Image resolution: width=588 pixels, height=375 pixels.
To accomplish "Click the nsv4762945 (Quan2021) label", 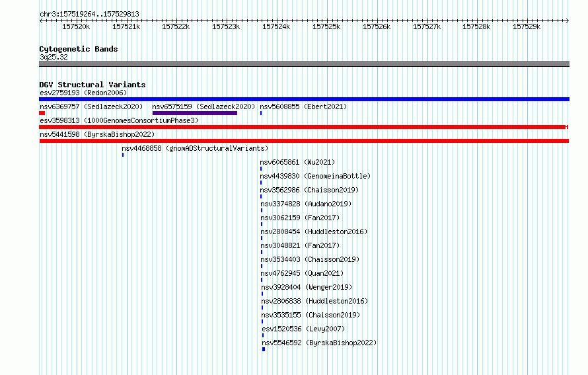I will tap(302, 273).
